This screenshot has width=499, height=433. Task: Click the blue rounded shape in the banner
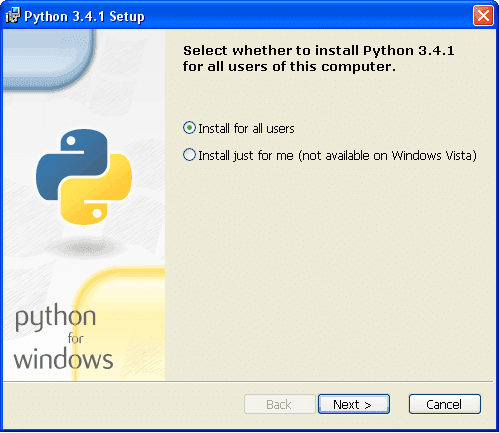pos(48,59)
